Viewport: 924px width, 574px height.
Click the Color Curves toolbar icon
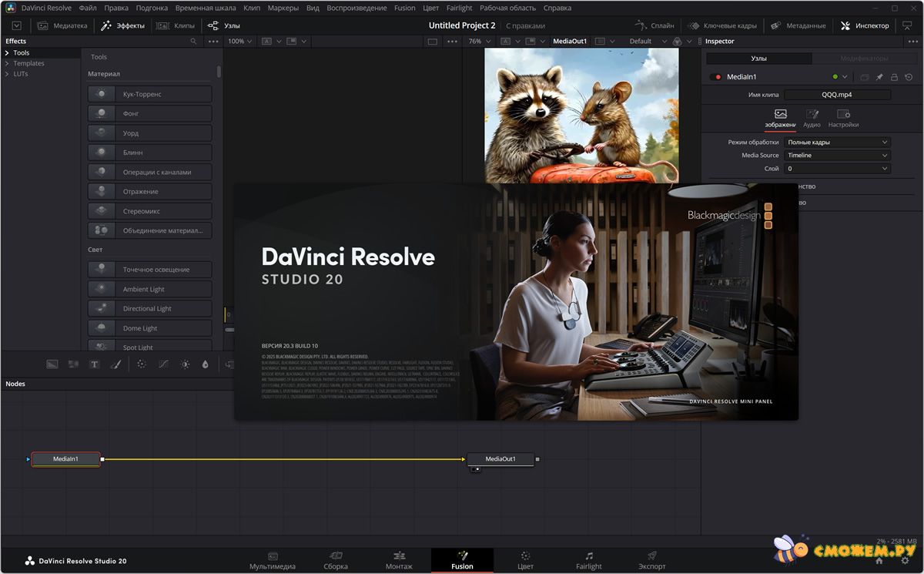click(163, 364)
